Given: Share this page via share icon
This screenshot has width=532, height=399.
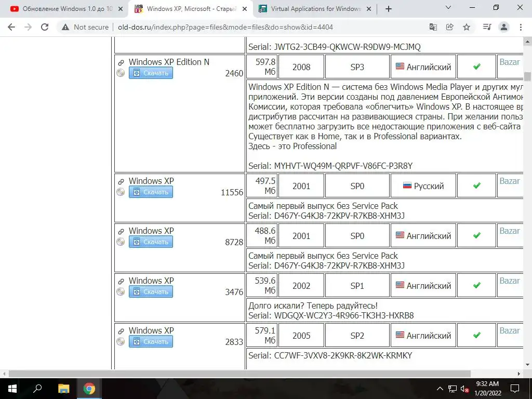Looking at the screenshot, I should point(449,27).
